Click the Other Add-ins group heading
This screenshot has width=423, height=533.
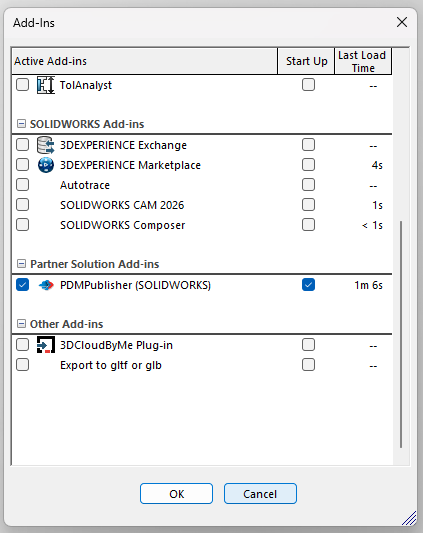pos(67,324)
